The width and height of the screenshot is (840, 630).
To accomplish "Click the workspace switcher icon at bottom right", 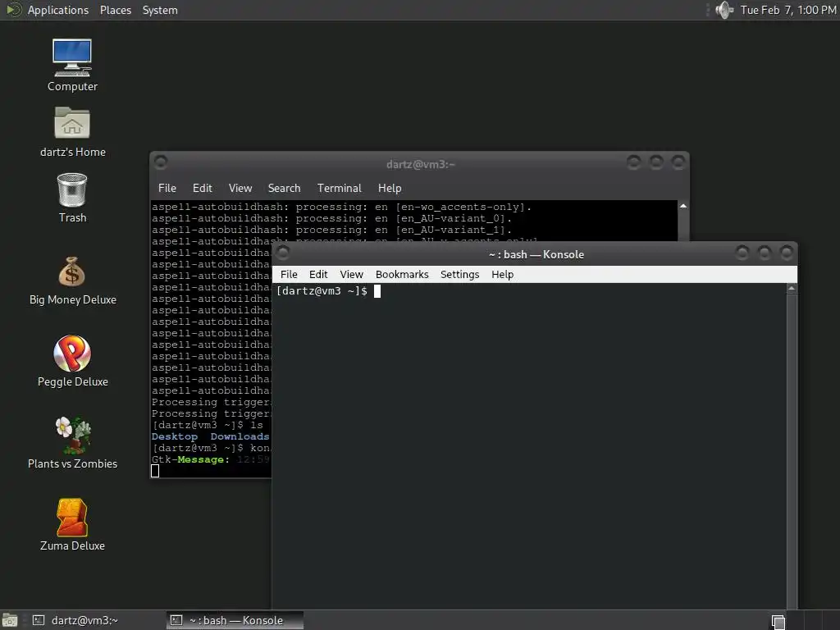I will [778, 622].
